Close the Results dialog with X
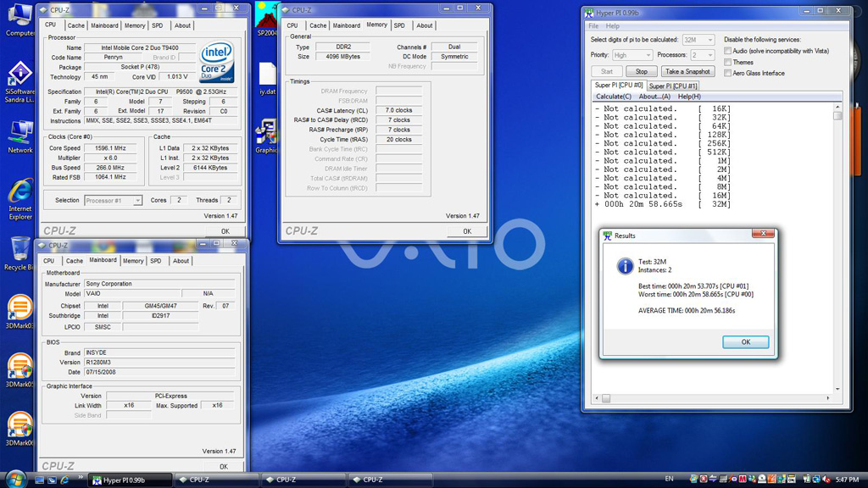The width and height of the screenshot is (868, 488). (x=763, y=233)
